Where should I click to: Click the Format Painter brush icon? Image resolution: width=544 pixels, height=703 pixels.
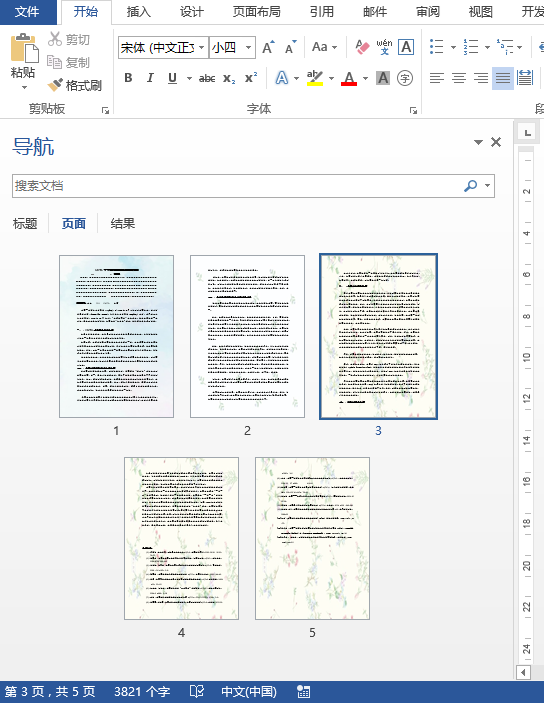pos(56,85)
